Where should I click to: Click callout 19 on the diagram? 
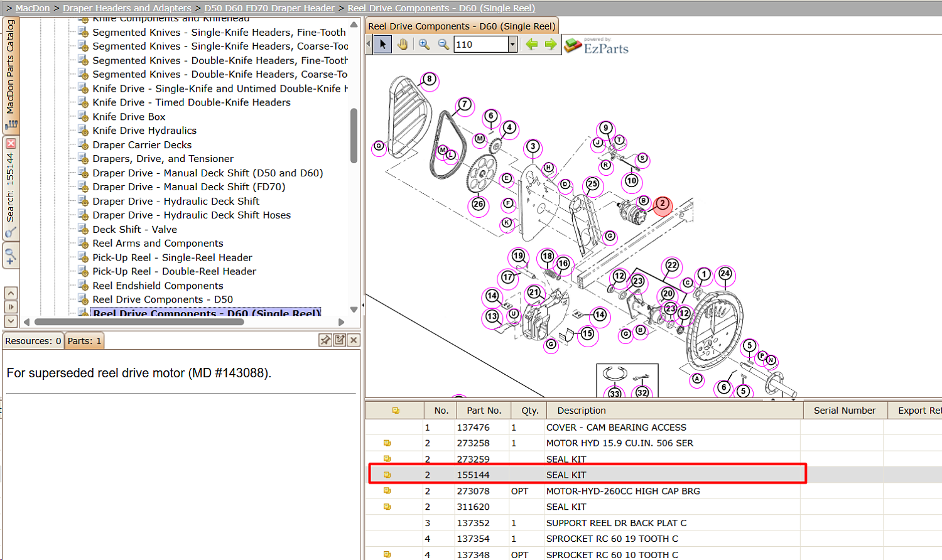(518, 256)
